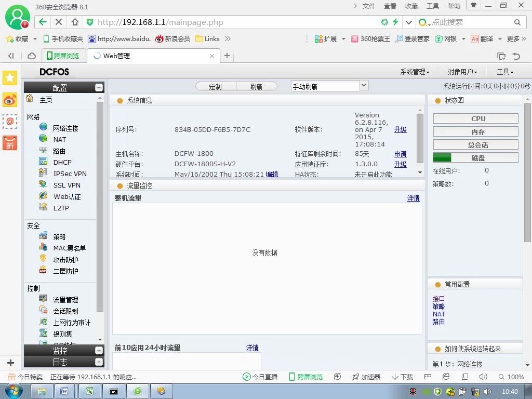Expand the 监控 panel section

(x=99, y=351)
